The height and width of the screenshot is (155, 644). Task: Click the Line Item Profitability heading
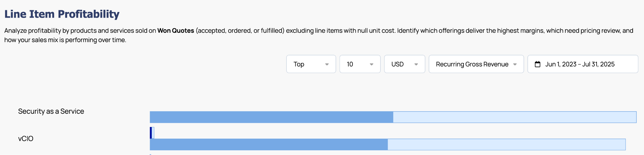62,14
